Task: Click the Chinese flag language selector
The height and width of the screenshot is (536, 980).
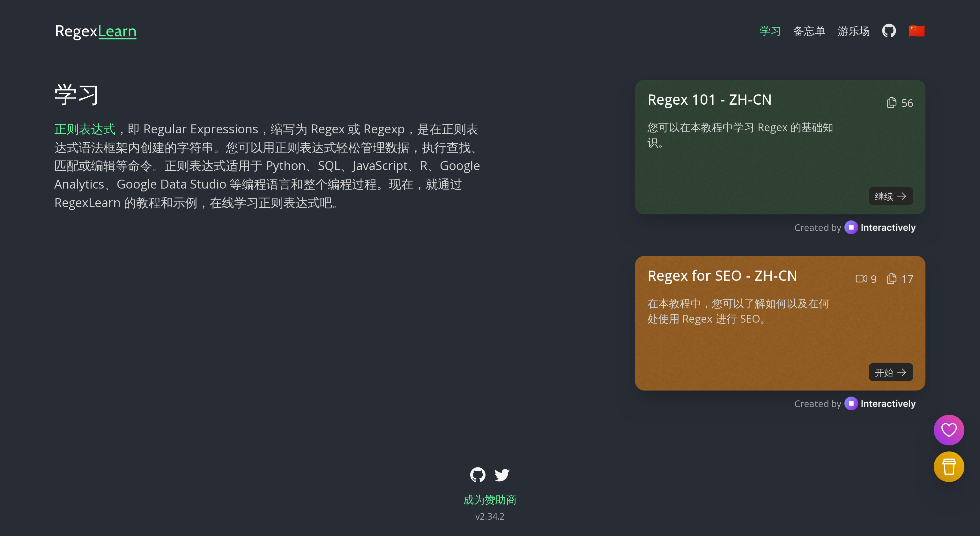Action: 917,31
